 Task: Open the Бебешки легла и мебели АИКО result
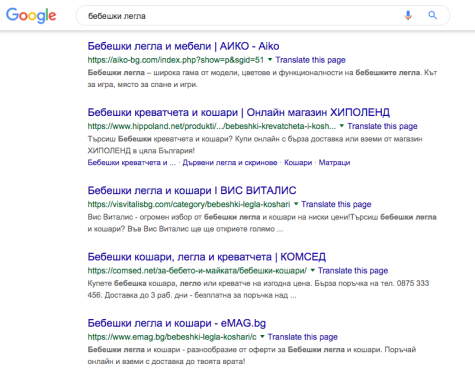click(183, 46)
